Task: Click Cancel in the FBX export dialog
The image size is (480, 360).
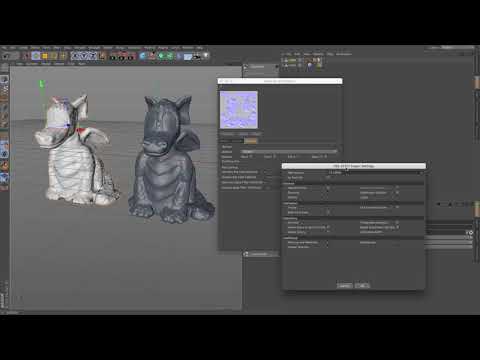Action: coord(344,286)
